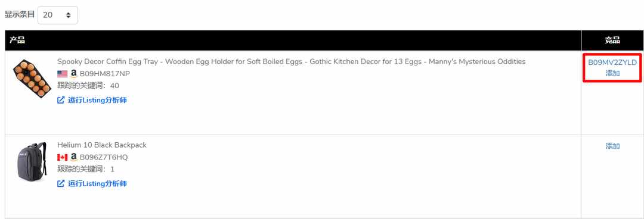Viewport: 644px width, 219px height.
Task: Open the Helium 10 Black Backpack title
Action: (x=102, y=145)
